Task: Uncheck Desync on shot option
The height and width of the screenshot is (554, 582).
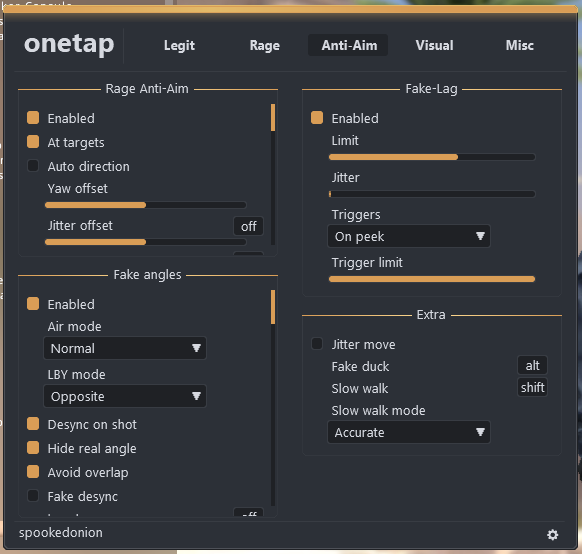Action: coord(33,424)
